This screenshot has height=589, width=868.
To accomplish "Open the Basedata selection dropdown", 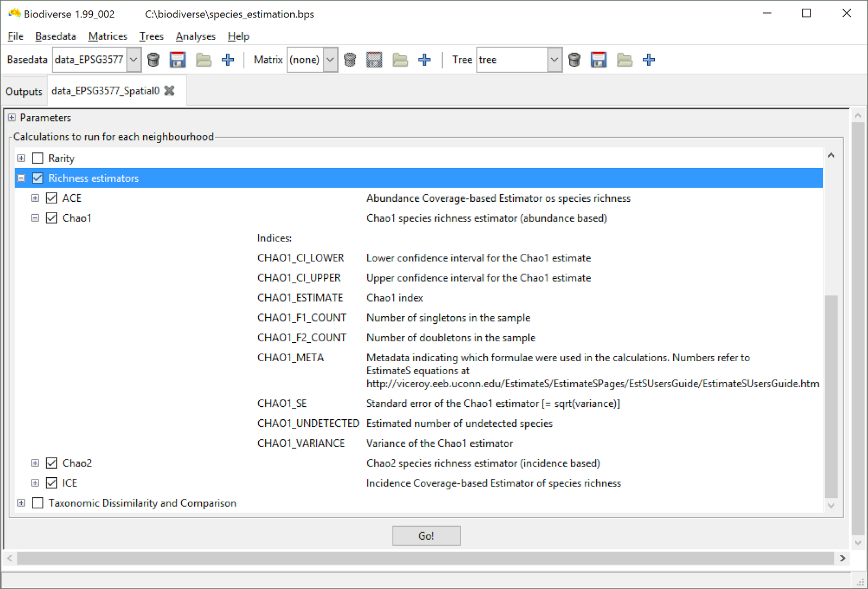I will [x=133, y=60].
